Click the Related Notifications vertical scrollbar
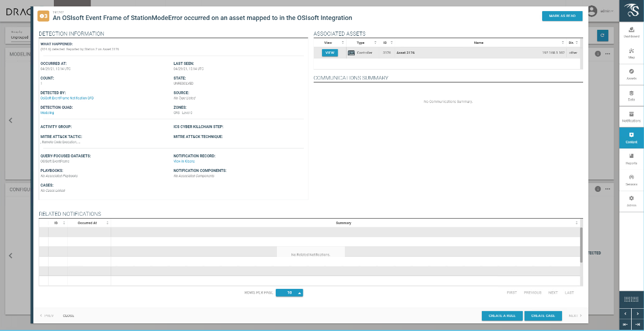Image resolution: width=644 pixels, height=331 pixels. point(581,245)
